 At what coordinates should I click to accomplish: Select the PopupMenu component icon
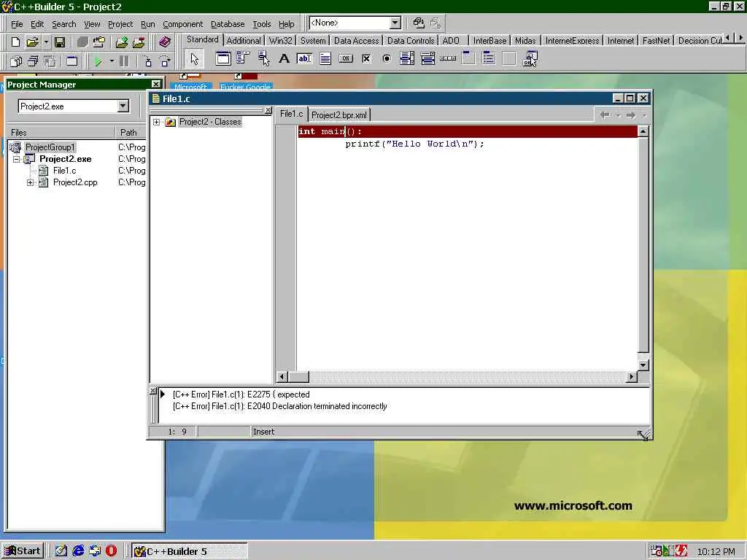(x=263, y=58)
